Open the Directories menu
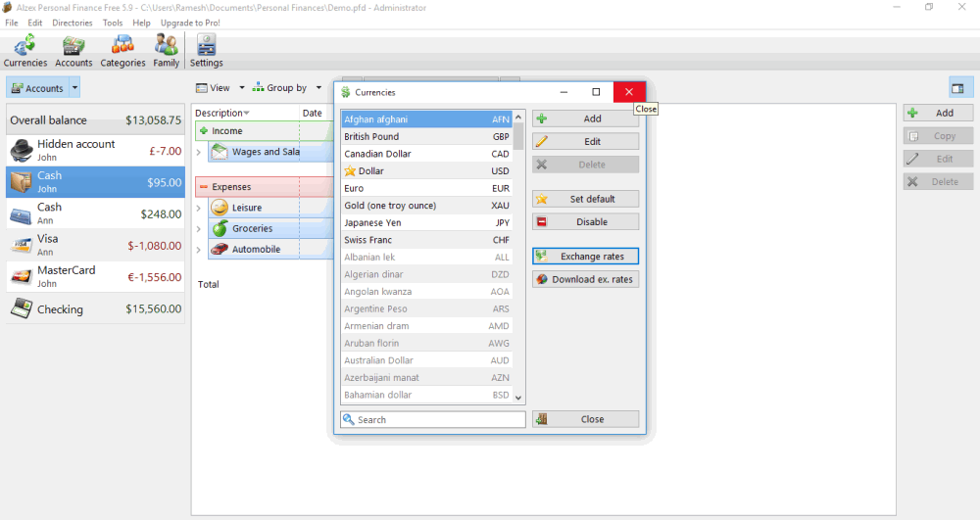This screenshot has width=980, height=520. coord(73,23)
